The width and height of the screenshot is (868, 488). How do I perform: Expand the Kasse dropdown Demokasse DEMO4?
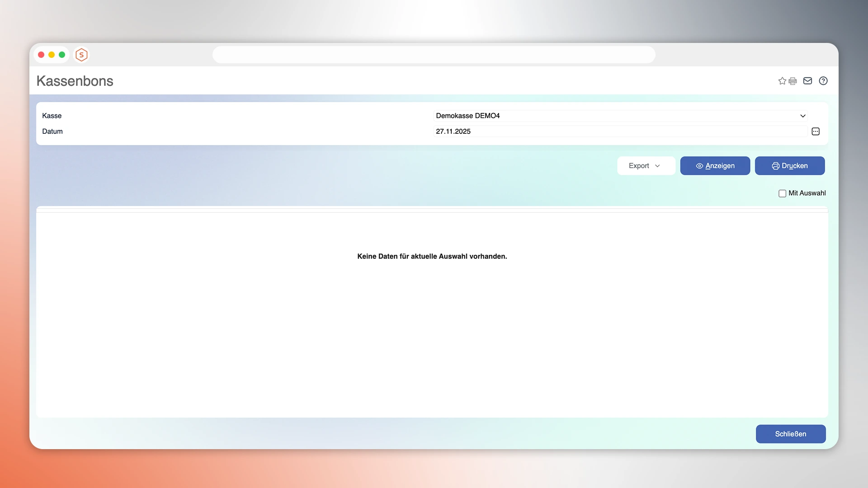click(x=620, y=116)
